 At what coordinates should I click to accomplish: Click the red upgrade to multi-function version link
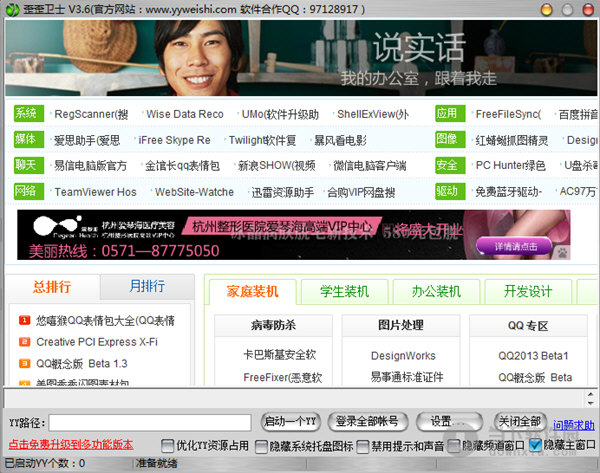tap(70, 445)
